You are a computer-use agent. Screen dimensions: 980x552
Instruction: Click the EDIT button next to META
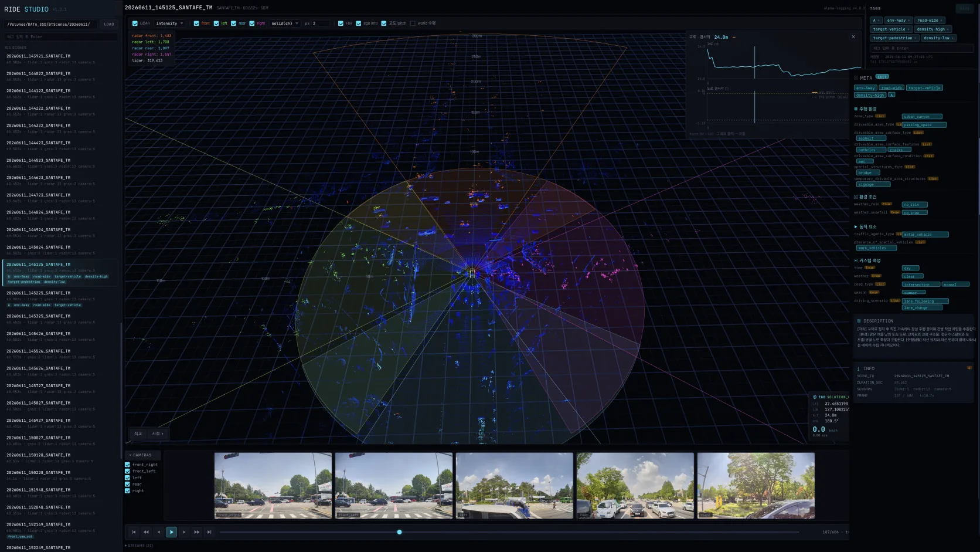point(882,77)
